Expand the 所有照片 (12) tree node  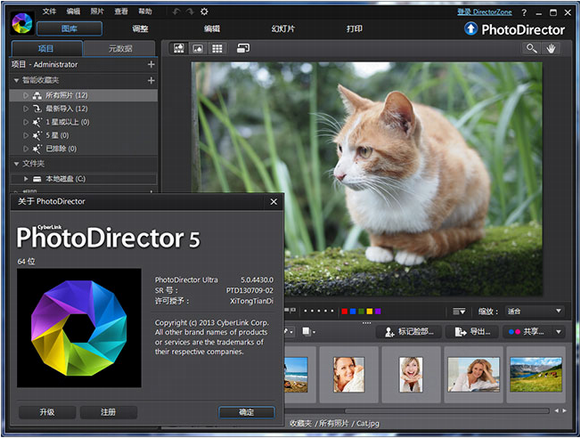pyautogui.click(x=26, y=95)
